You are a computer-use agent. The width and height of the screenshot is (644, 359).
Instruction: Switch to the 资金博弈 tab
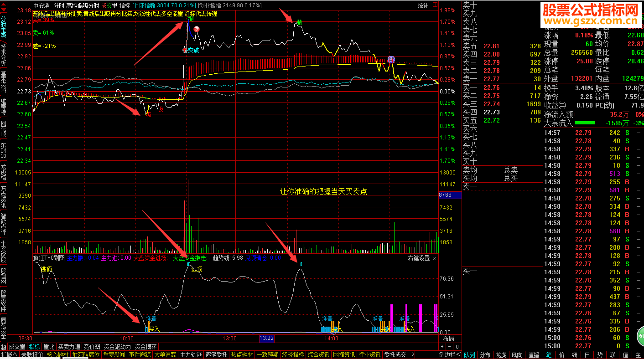tap(146, 347)
